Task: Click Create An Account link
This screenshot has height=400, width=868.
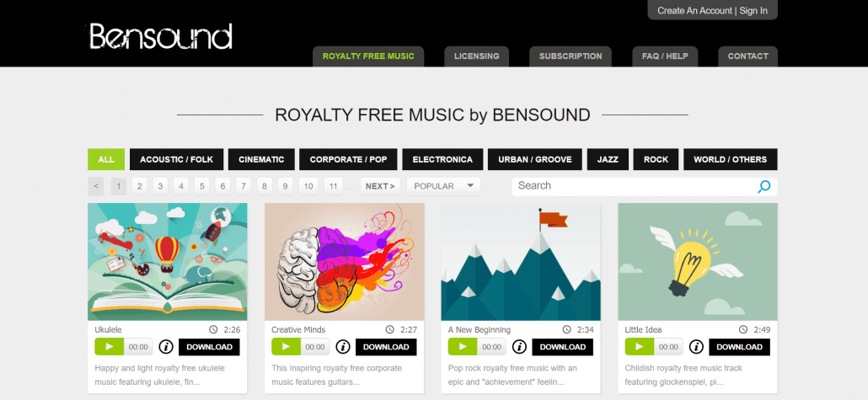Action: 694,10
